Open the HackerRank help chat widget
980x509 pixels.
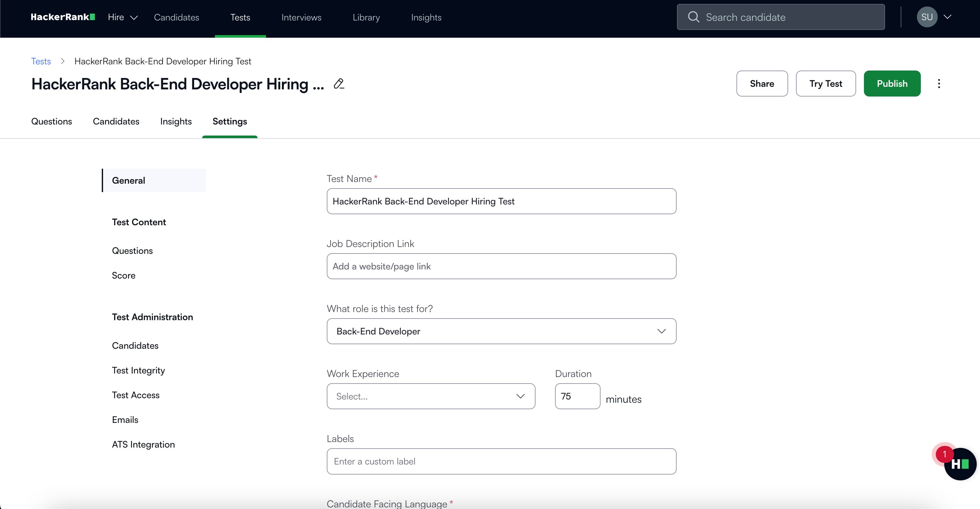pos(960,464)
